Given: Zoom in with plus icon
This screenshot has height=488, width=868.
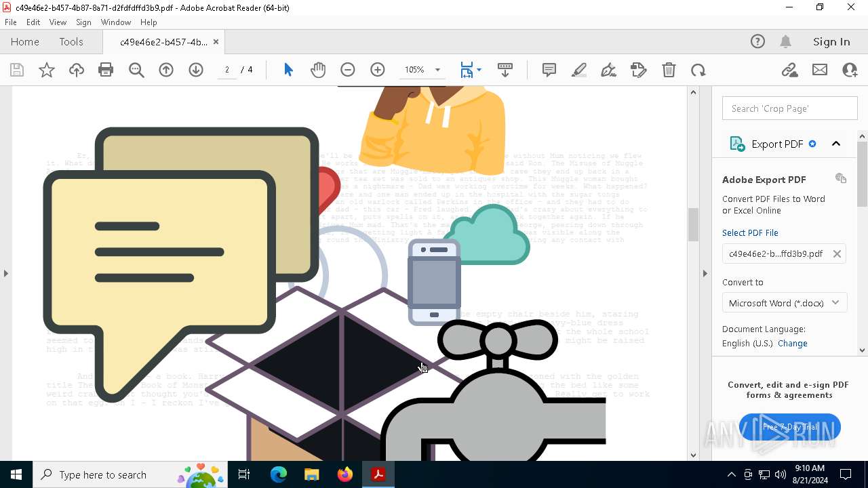Looking at the screenshot, I should click(378, 70).
